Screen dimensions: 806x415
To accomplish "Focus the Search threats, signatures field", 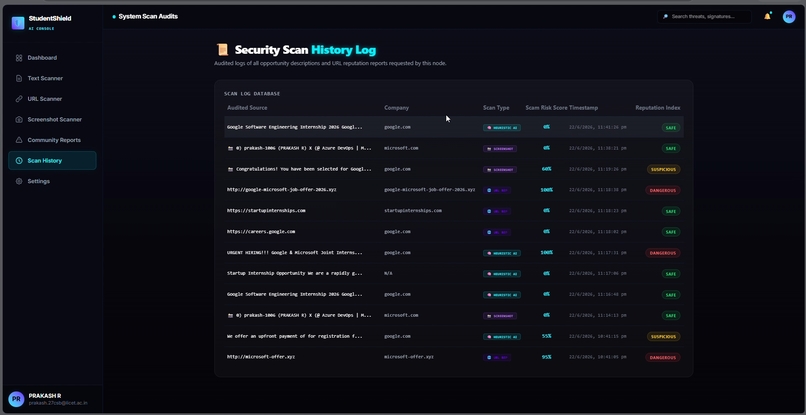I will point(704,17).
